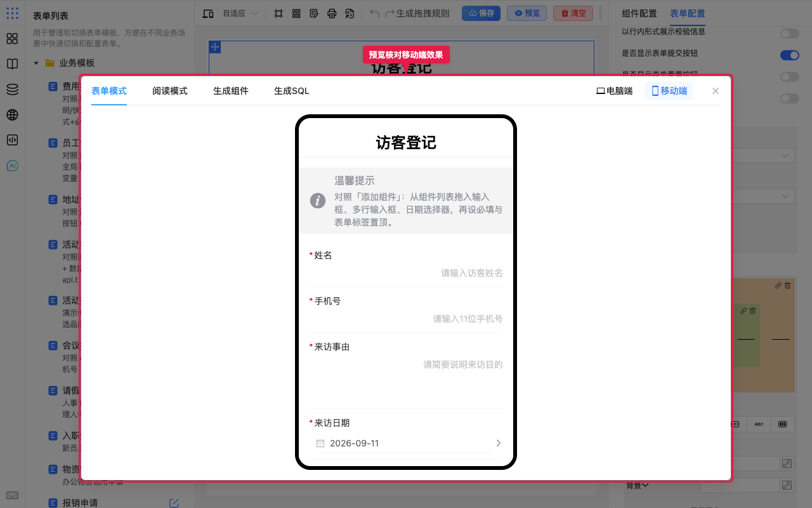Switch to 生成SQL tab
Image resolution: width=812 pixels, height=508 pixels.
point(292,91)
